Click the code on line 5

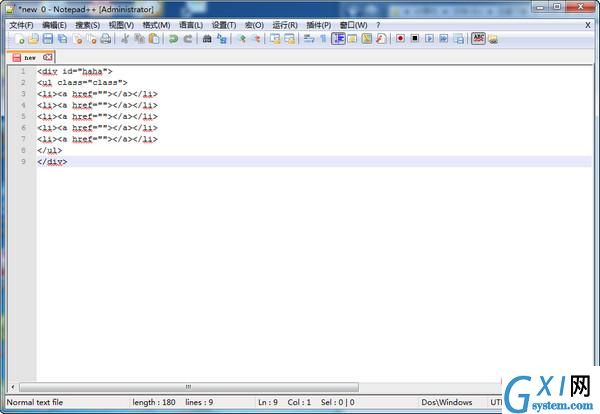coord(97,117)
